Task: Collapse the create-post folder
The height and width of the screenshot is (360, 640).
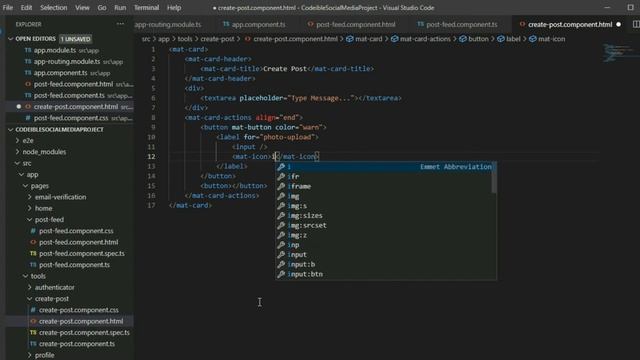Action: pyautogui.click(x=29, y=299)
